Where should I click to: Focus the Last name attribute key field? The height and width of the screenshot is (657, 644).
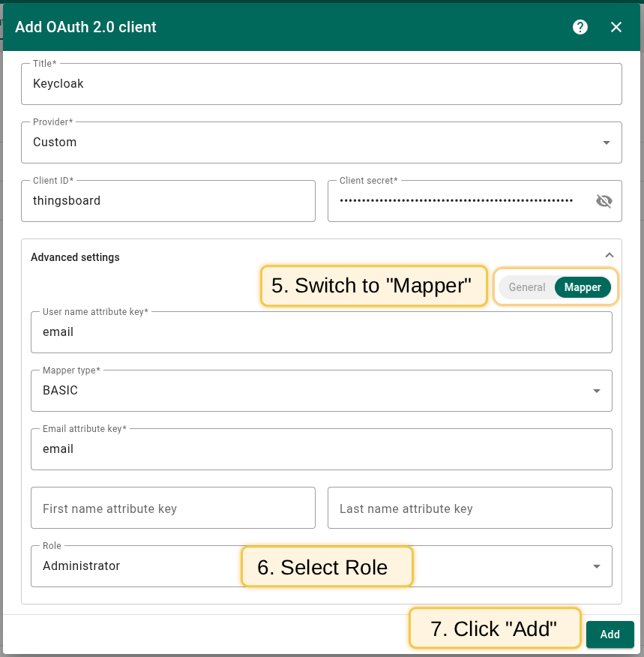[469, 508]
